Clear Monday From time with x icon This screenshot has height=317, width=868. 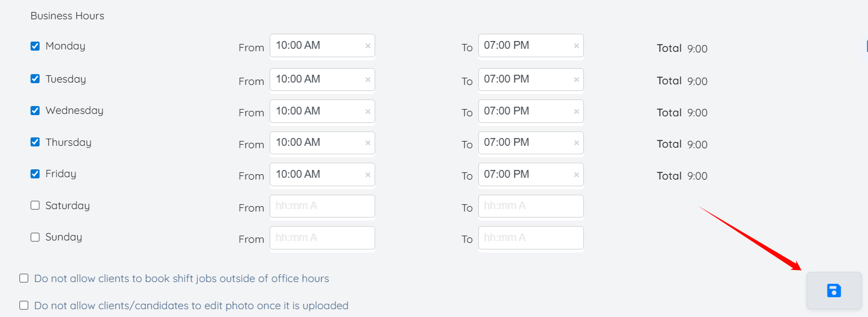[x=367, y=46]
